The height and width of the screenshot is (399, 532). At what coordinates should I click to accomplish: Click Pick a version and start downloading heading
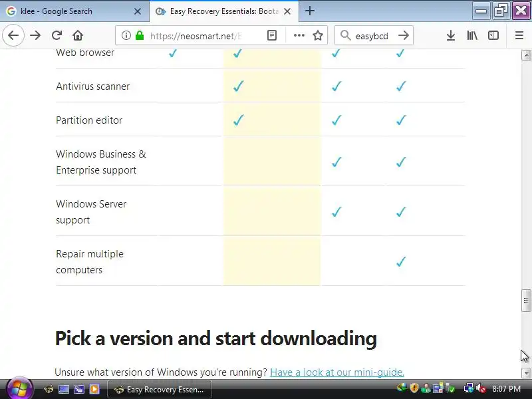pyautogui.click(x=215, y=338)
